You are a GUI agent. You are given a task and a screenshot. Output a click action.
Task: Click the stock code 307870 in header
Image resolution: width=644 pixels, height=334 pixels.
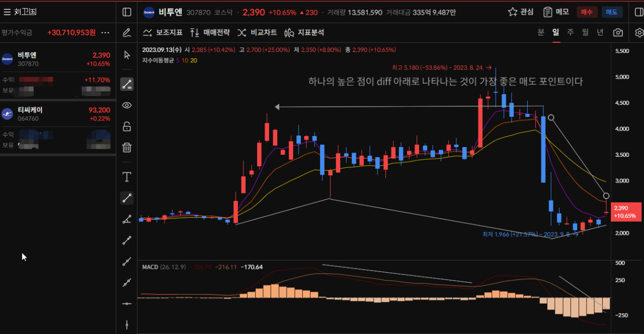(x=198, y=12)
